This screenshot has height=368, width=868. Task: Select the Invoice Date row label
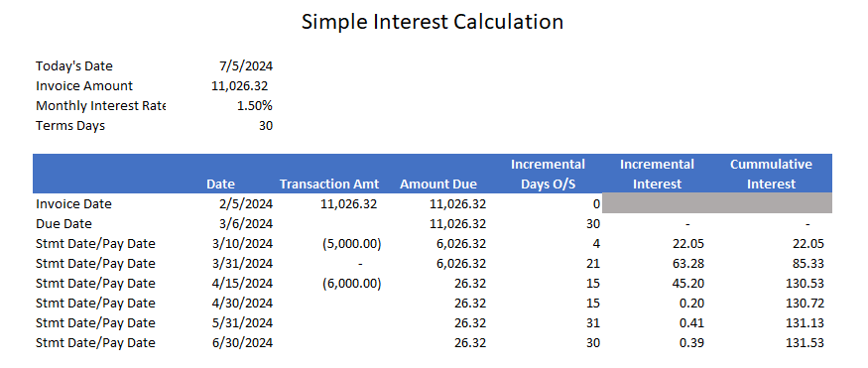(x=73, y=204)
